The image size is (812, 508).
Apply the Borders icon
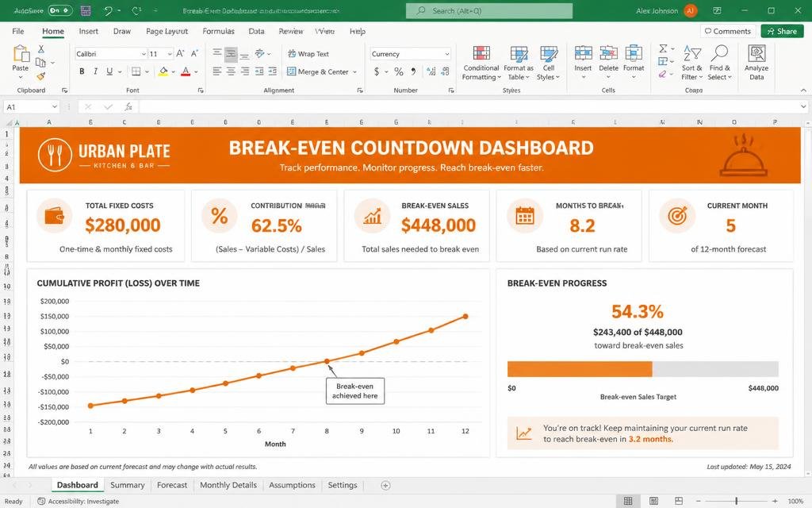(136, 71)
